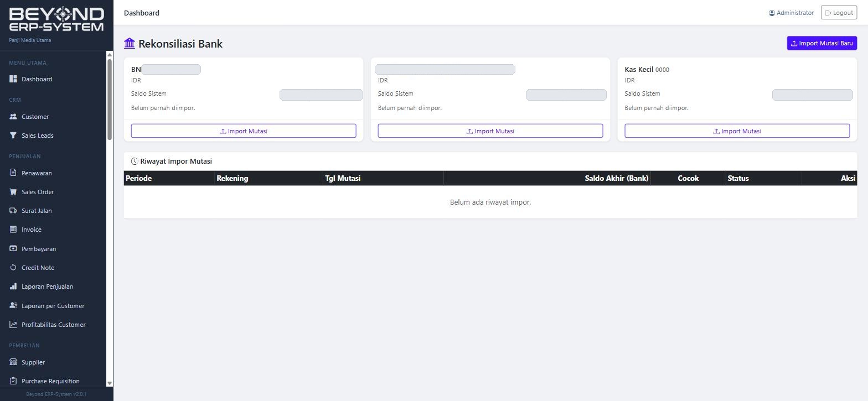Click Import Mutasi on the Kas Kecil card

click(x=737, y=131)
